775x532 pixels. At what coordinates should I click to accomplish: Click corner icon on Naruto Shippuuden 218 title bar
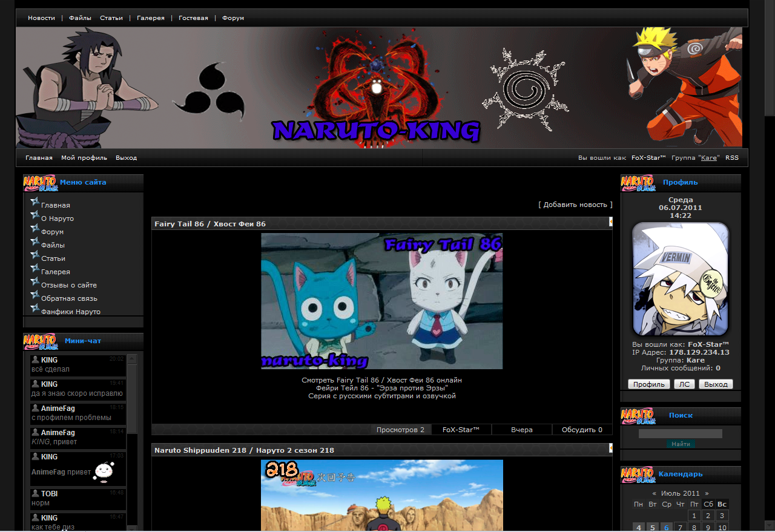pos(610,448)
